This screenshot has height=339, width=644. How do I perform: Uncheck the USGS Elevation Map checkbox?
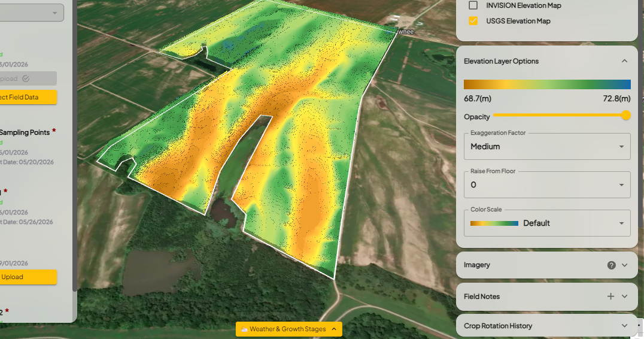coord(473,21)
